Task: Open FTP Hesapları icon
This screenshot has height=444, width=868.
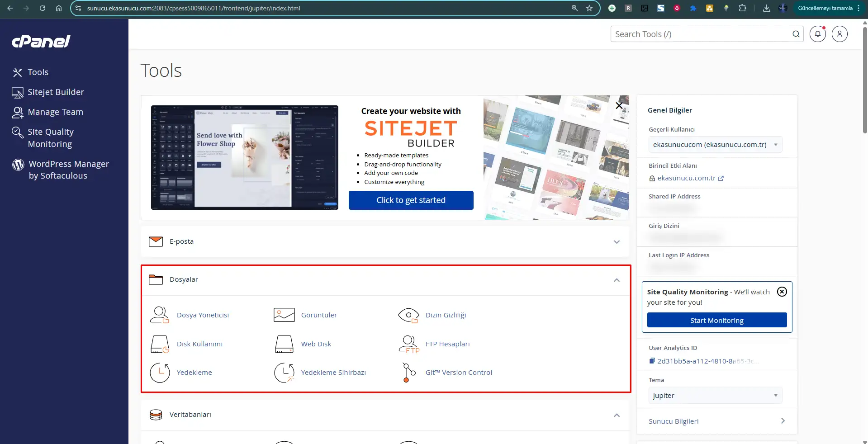Action: (x=408, y=344)
